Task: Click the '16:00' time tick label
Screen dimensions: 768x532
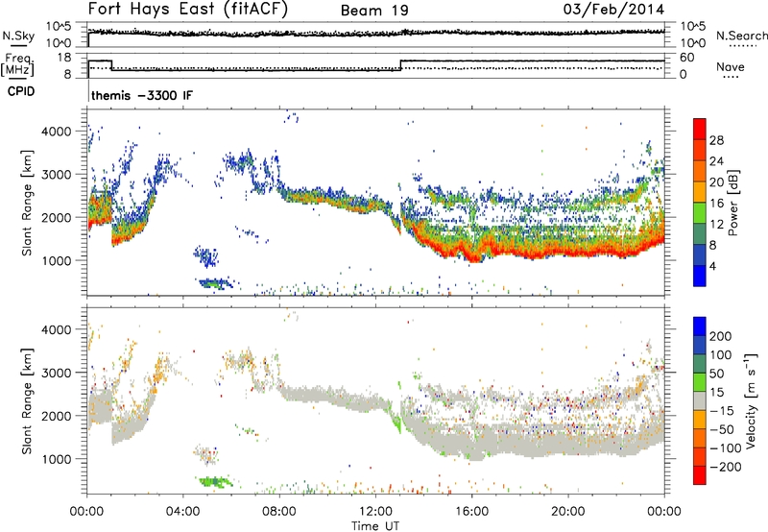Action: tap(471, 512)
